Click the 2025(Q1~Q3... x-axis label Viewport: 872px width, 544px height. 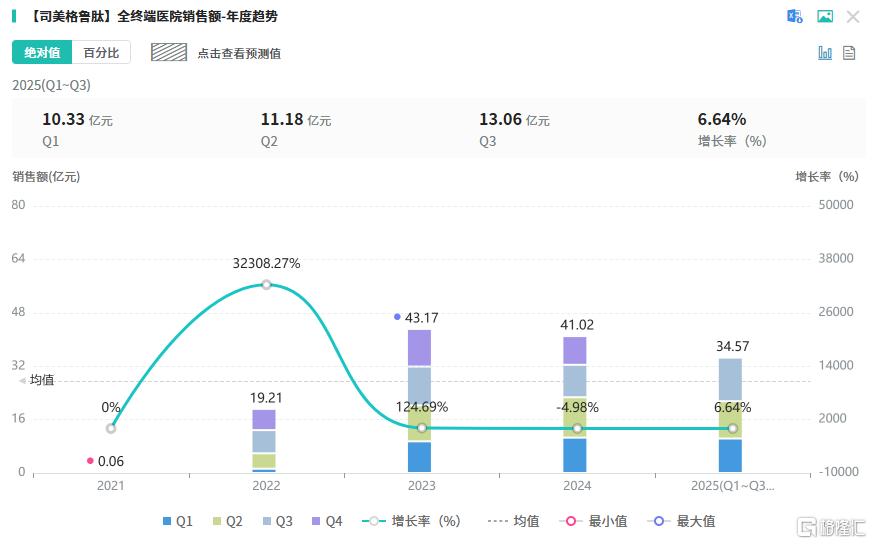click(x=732, y=486)
